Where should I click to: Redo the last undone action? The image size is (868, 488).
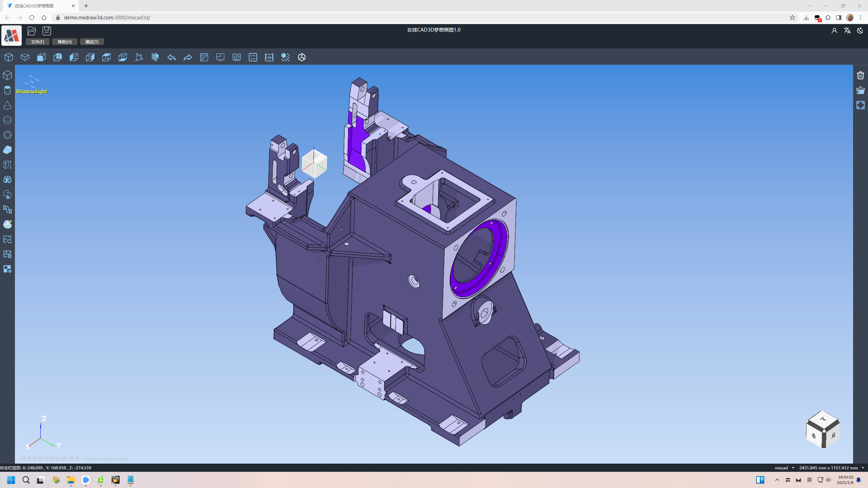[x=188, y=57]
